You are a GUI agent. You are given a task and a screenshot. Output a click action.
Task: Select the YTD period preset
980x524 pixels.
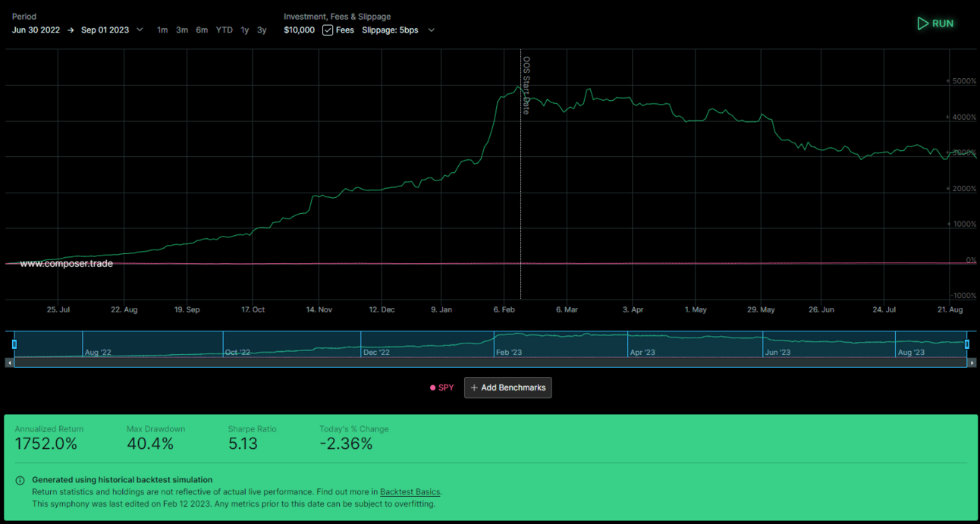point(224,30)
